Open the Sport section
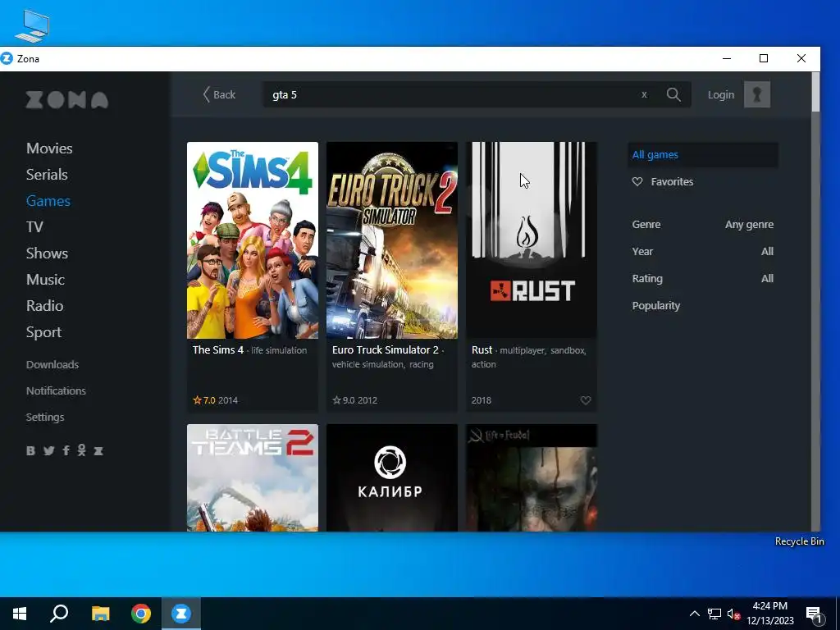This screenshot has height=630, width=840. tap(44, 332)
